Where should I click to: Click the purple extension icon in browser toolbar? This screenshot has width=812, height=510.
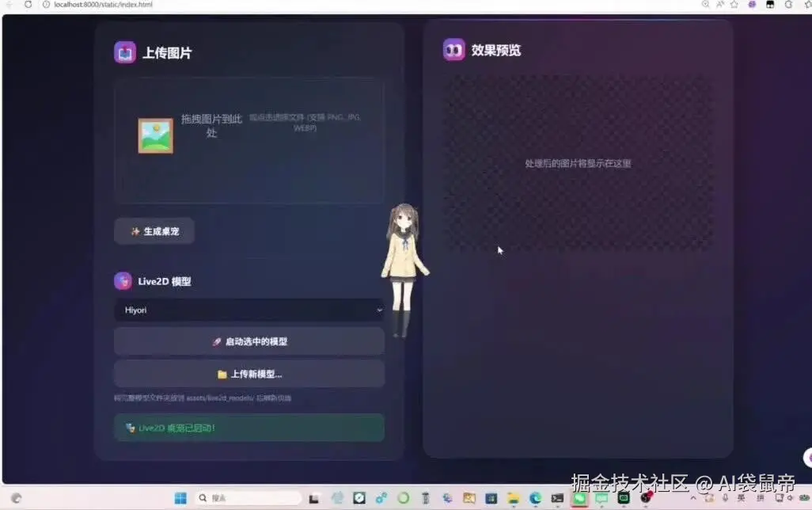pyautogui.click(x=752, y=4)
